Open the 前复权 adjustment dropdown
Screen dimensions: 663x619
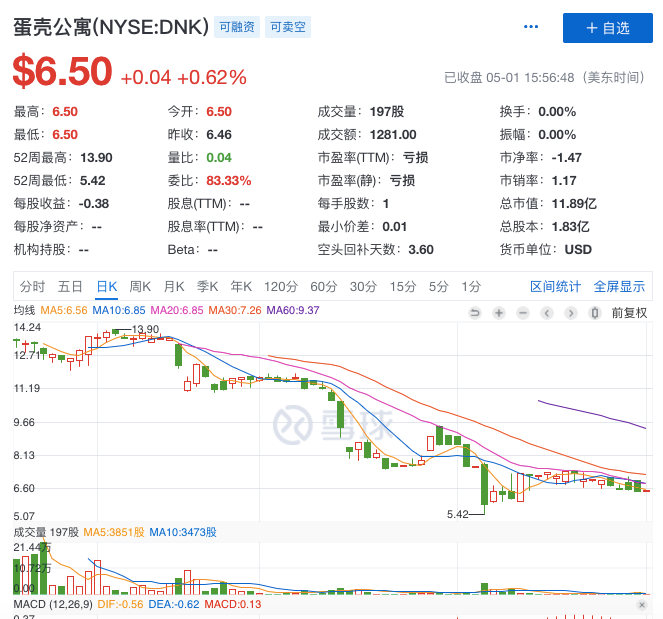(629, 313)
